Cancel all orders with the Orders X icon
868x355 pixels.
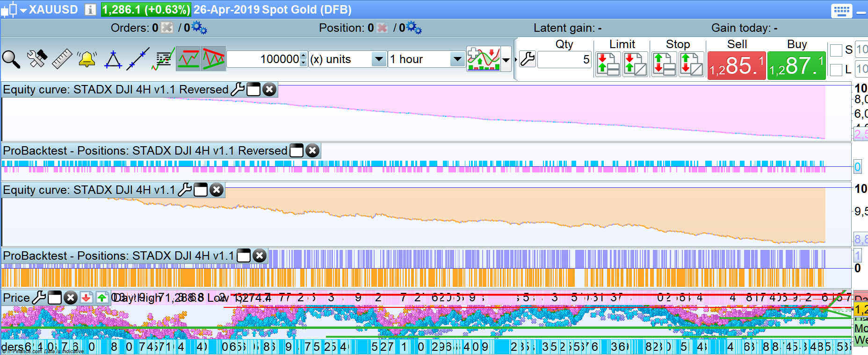pyautogui.click(x=167, y=28)
